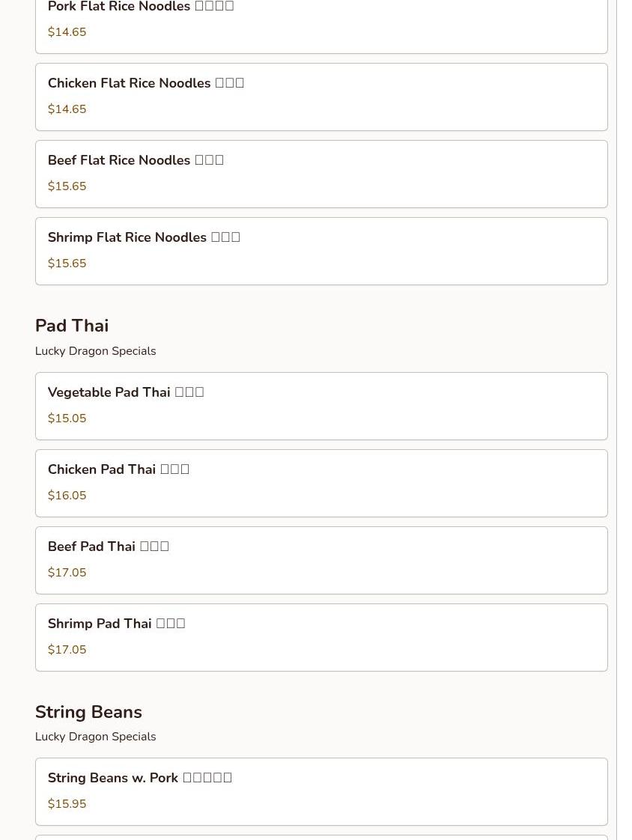Click $14.65 price under Chicken Flat Rice Noodles
632x840 pixels.
[67, 109]
